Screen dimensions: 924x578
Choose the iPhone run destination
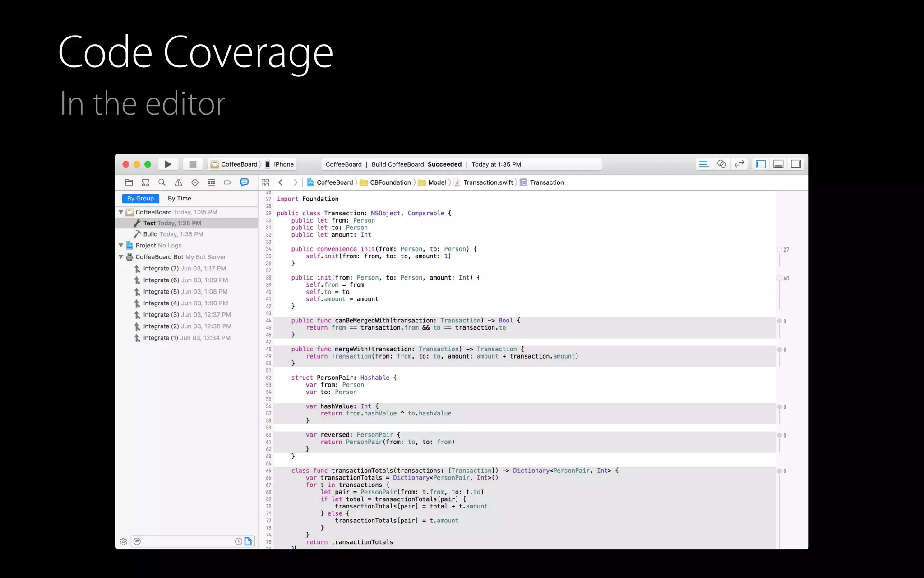[279, 164]
